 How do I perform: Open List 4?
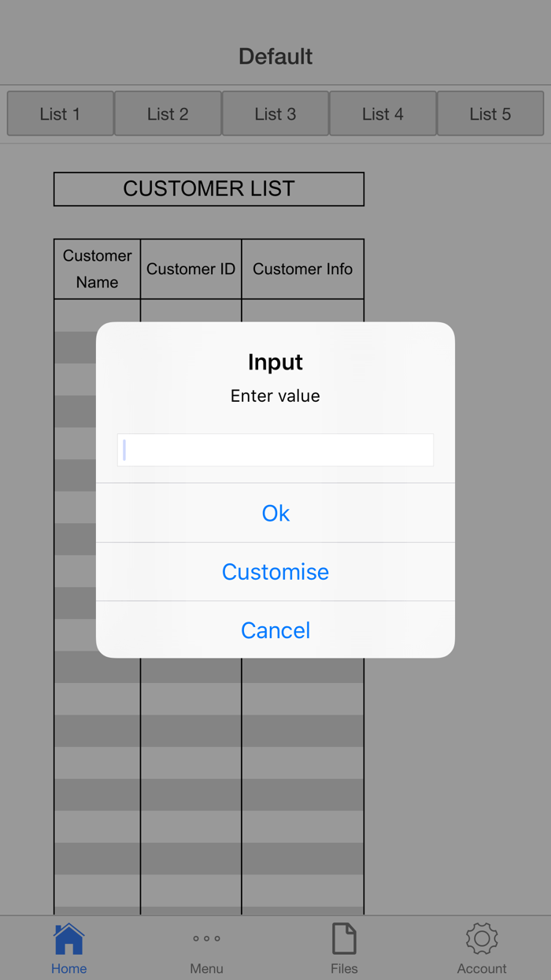point(383,113)
